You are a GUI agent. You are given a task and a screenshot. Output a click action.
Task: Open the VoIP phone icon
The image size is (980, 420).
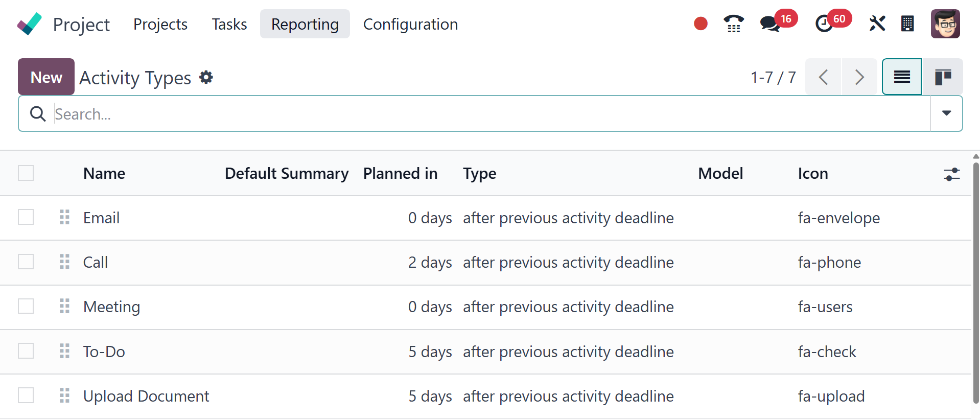coord(734,24)
